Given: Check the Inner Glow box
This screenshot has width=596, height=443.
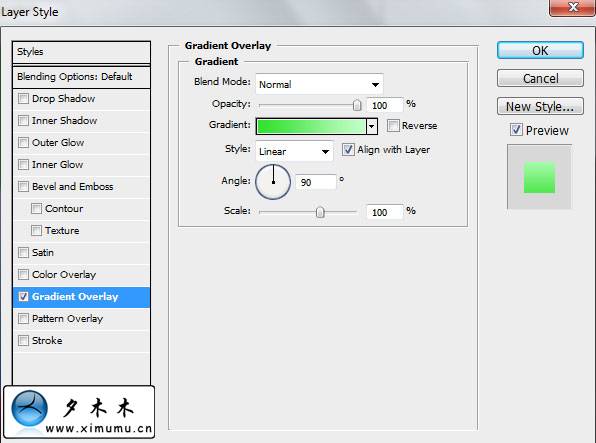Looking at the screenshot, I should pos(23,165).
